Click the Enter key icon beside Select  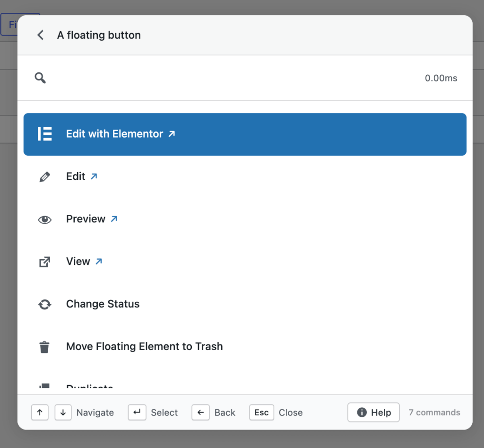137,412
